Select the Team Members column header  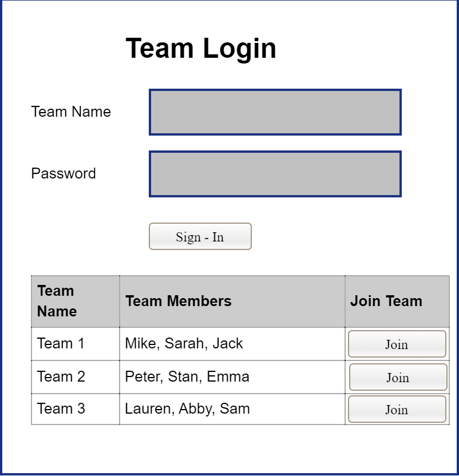point(179,301)
